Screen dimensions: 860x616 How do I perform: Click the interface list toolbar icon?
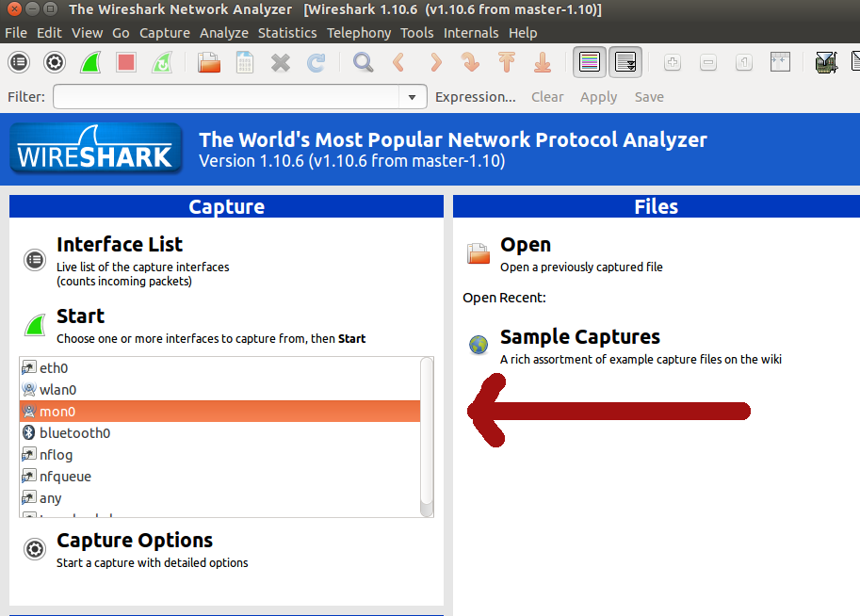tap(20, 63)
